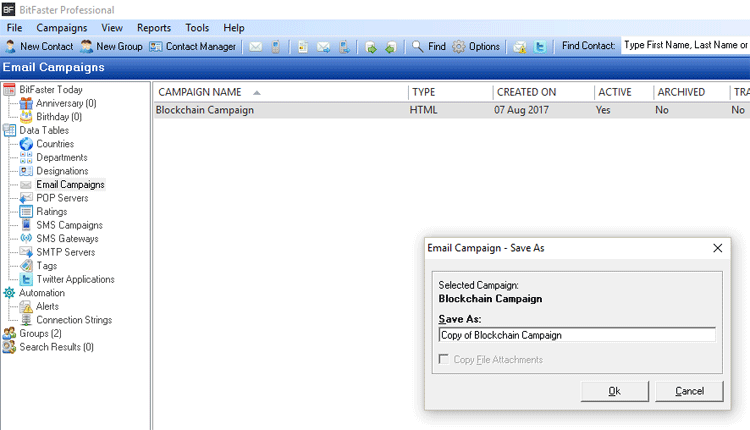Open Alerts under Automation
The height and width of the screenshot is (430, 750).
pos(47,307)
